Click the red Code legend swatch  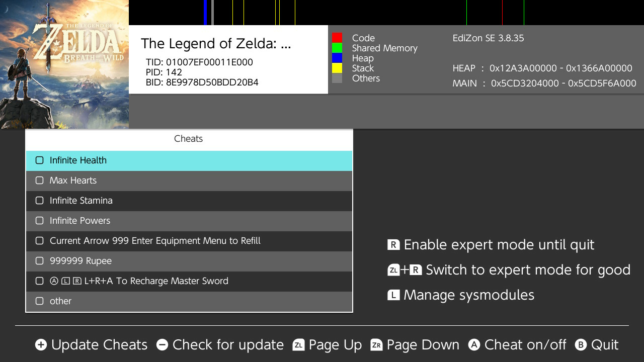337,38
